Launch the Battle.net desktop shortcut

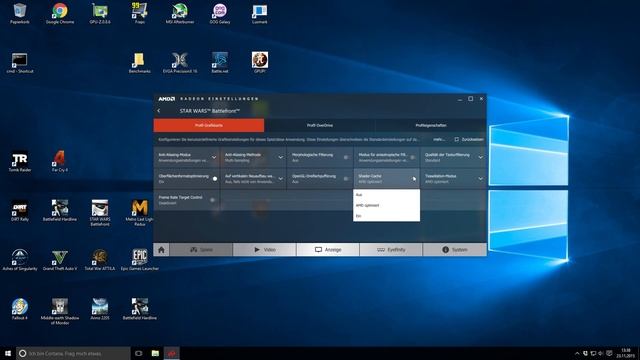click(x=220, y=63)
